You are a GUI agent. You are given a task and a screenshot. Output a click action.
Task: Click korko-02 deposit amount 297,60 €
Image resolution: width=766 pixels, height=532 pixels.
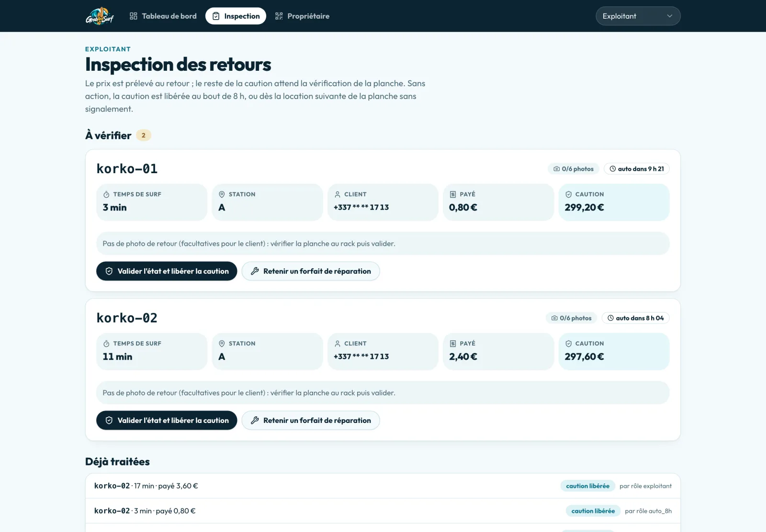(x=584, y=357)
